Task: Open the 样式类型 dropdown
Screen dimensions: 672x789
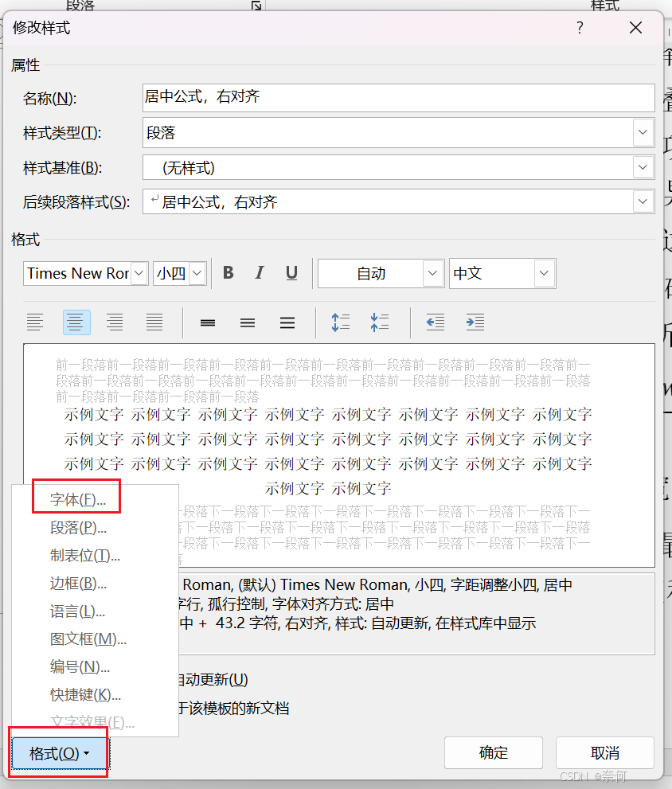Action: [643, 132]
